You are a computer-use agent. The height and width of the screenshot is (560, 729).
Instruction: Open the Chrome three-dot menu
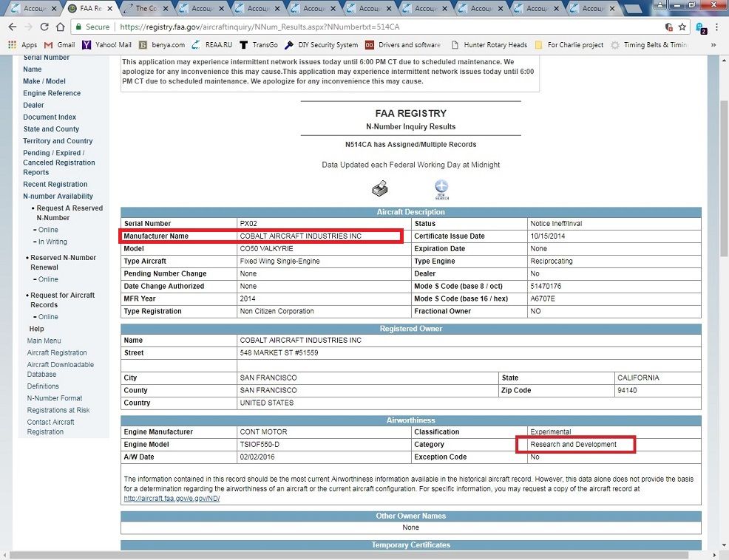pos(717,27)
